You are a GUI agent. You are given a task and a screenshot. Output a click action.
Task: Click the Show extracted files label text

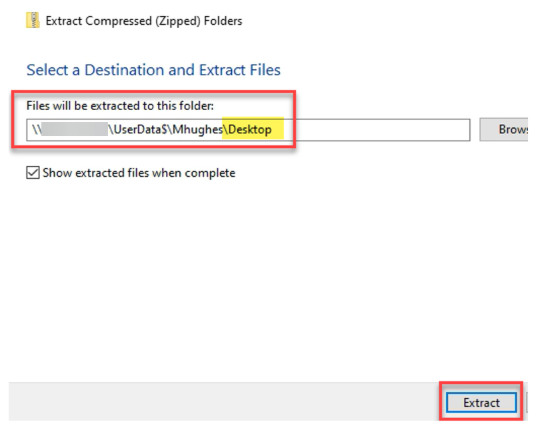coord(139,173)
